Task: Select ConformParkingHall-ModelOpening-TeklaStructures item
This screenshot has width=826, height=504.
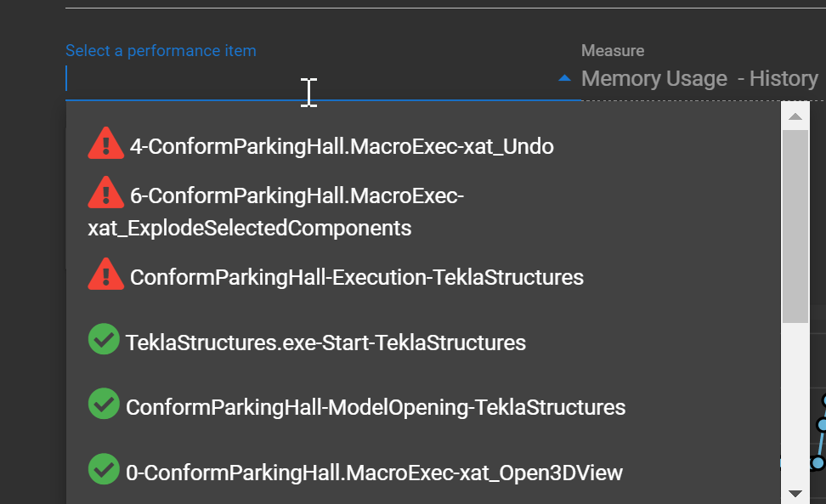Action: [x=374, y=406]
